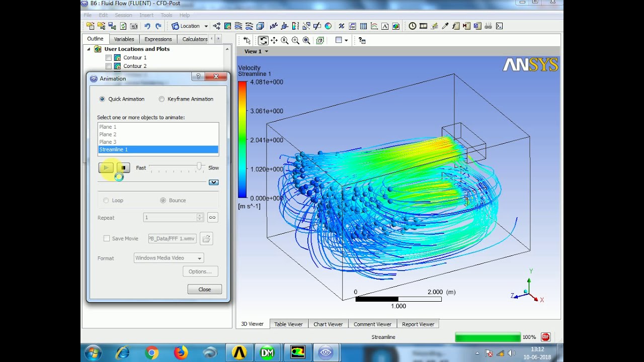Choose the Bounce option

coord(163,200)
